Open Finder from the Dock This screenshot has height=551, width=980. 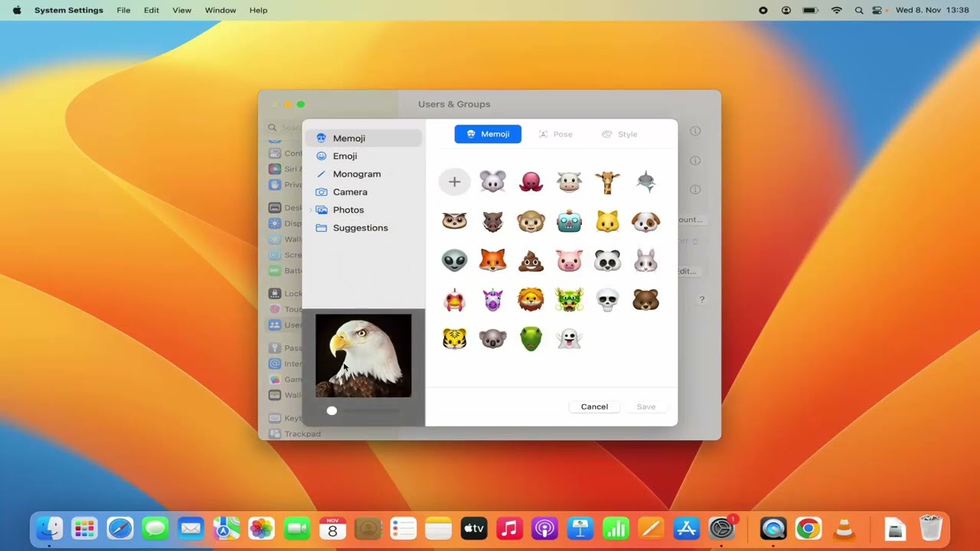(x=50, y=528)
